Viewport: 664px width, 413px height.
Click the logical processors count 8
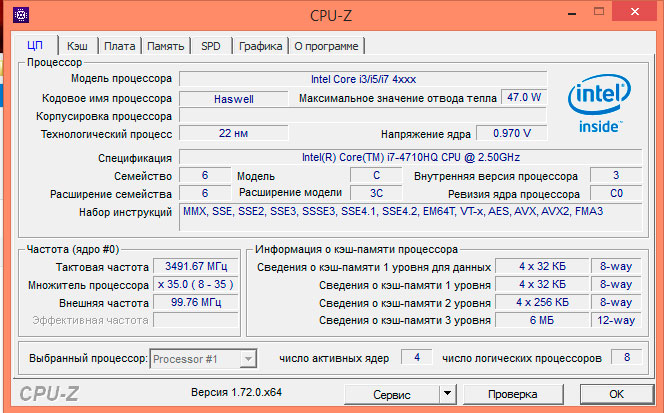point(627,358)
